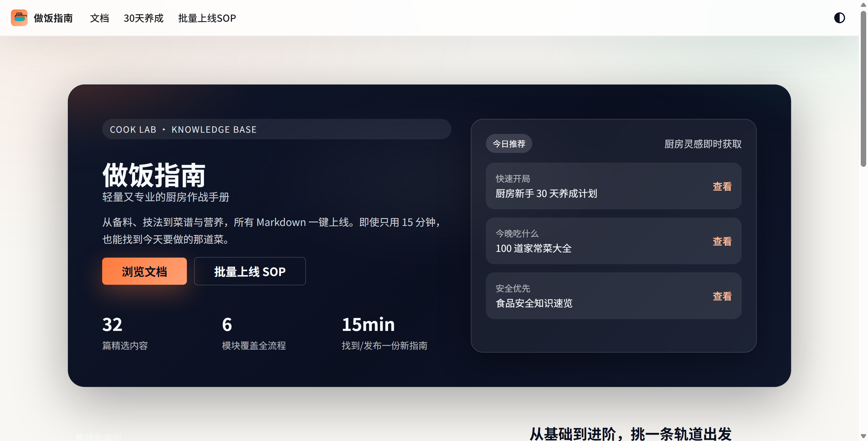Open the 文档 navigation item
This screenshot has width=868, height=441.
pos(99,18)
